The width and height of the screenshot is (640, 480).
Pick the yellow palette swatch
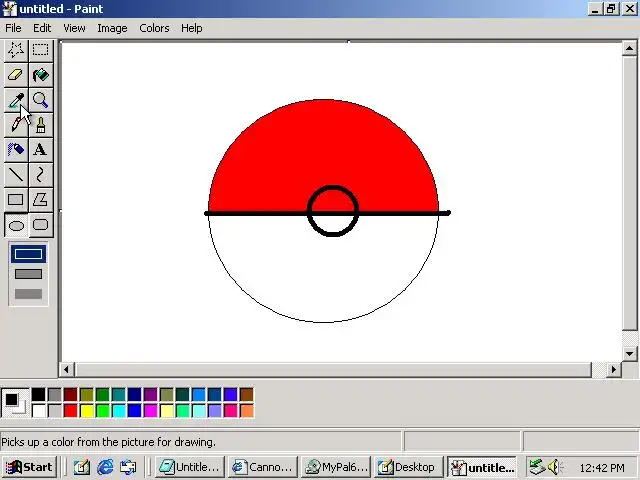point(87,411)
